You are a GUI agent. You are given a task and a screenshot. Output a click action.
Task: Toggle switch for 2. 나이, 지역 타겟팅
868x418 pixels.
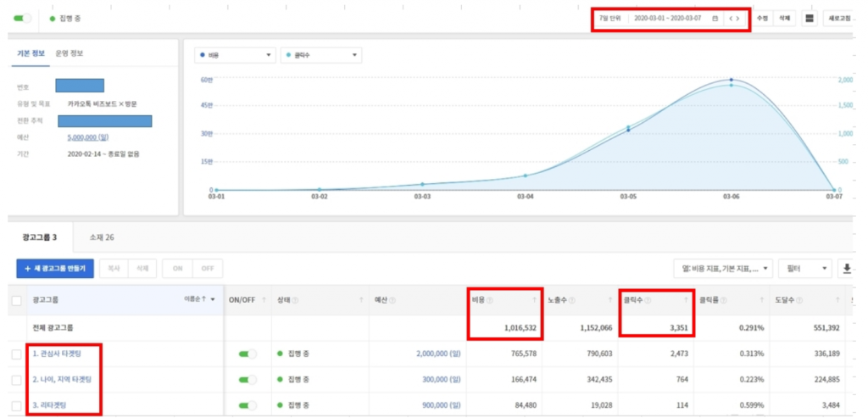[x=248, y=380]
